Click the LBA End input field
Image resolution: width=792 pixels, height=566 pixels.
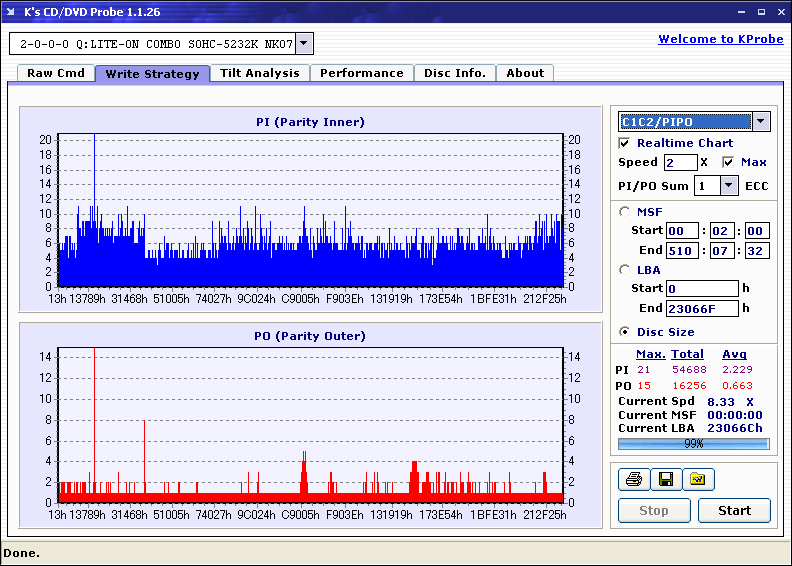click(x=702, y=309)
